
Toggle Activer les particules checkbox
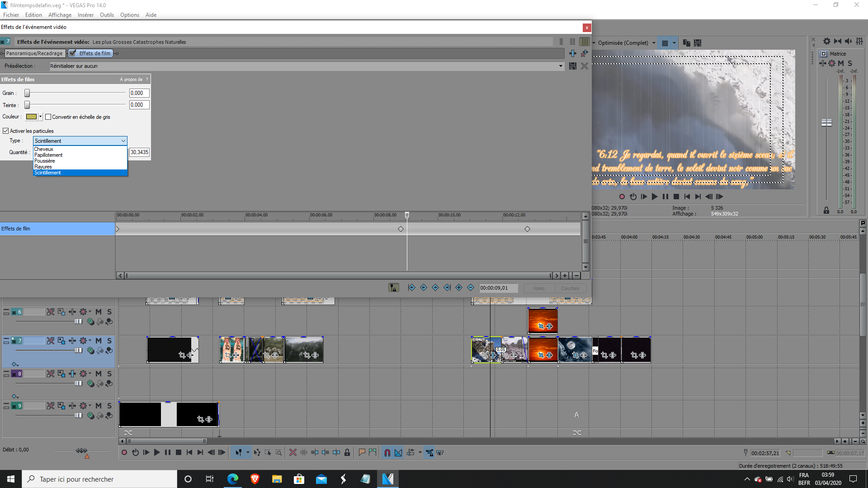tap(6, 131)
